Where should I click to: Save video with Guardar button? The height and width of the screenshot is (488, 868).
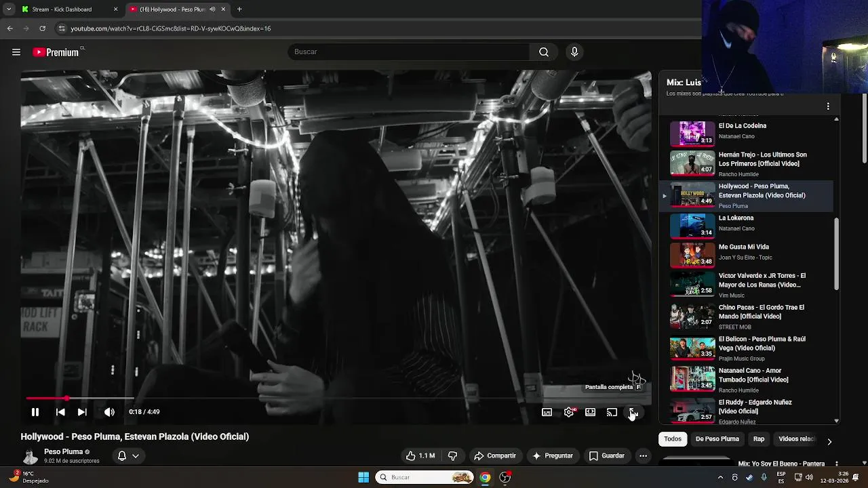click(606, 456)
